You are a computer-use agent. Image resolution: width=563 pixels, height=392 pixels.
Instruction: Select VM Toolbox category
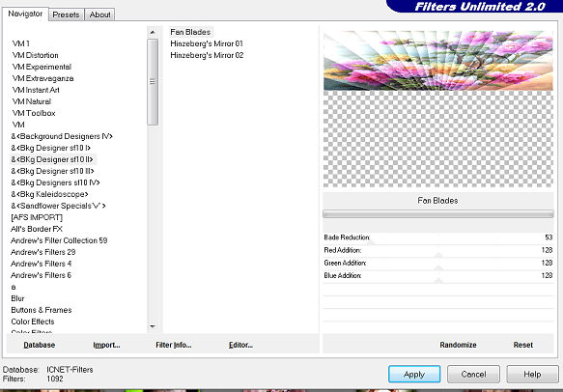(x=34, y=113)
